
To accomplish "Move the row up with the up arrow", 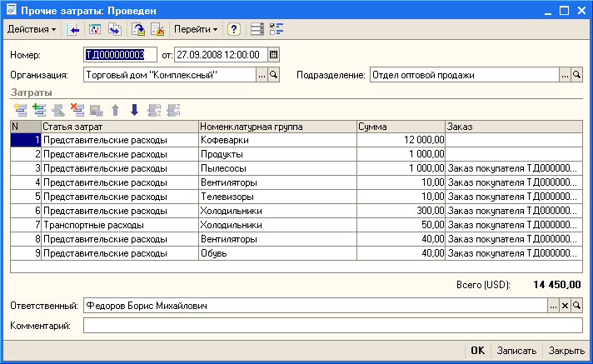I will pyautogui.click(x=116, y=110).
